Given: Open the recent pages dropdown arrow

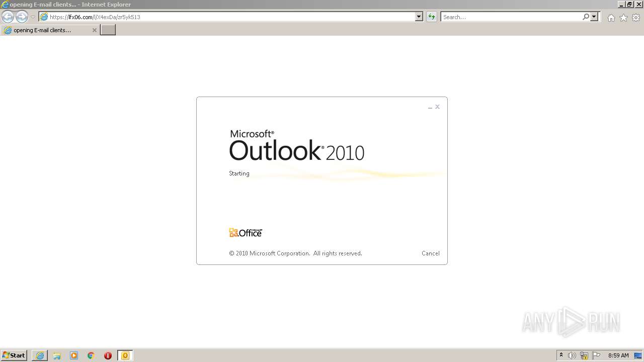Looking at the screenshot, I should [33, 17].
